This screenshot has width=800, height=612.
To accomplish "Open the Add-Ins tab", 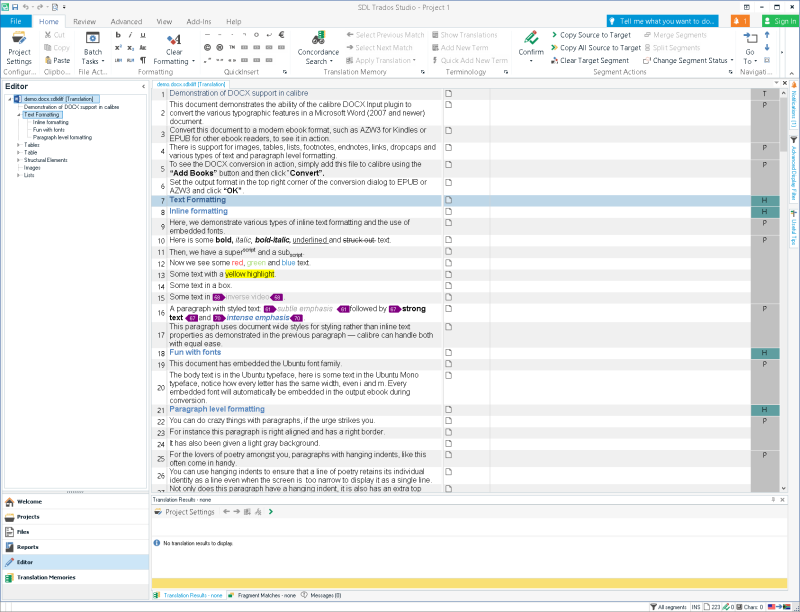I will tap(198, 21).
